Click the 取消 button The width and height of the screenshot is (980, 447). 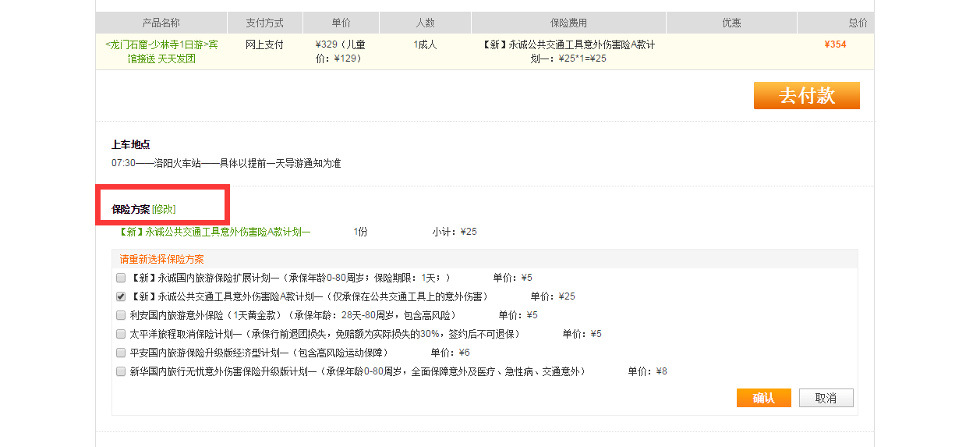pos(826,398)
